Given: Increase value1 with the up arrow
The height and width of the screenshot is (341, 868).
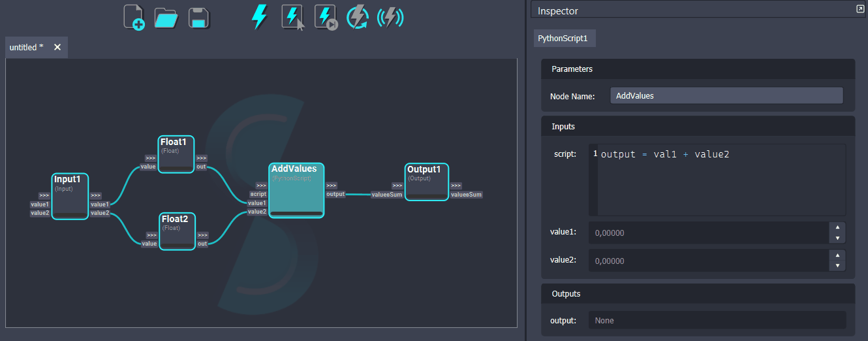Looking at the screenshot, I should [x=837, y=227].
